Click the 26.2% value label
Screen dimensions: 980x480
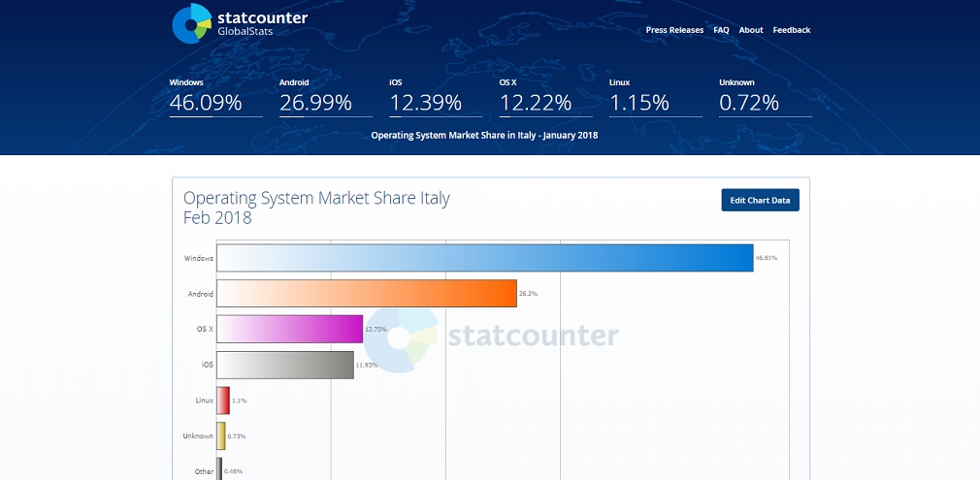(x=528, y=293)
